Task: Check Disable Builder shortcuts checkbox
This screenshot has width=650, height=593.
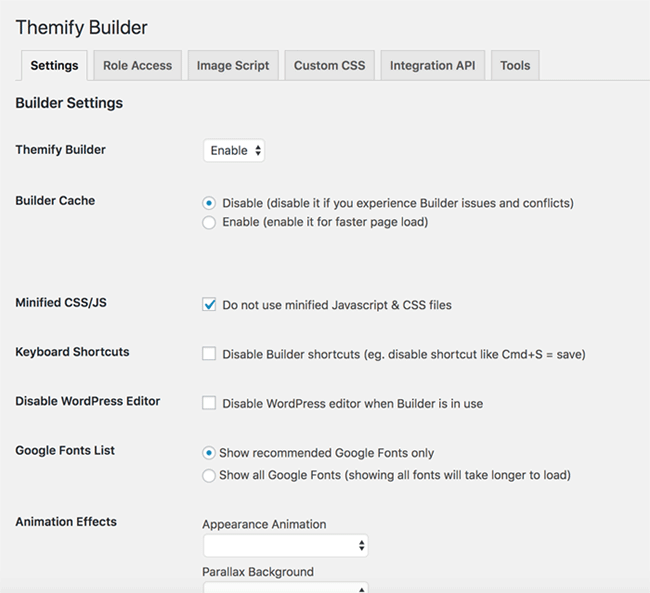Action: coord(209,354)
